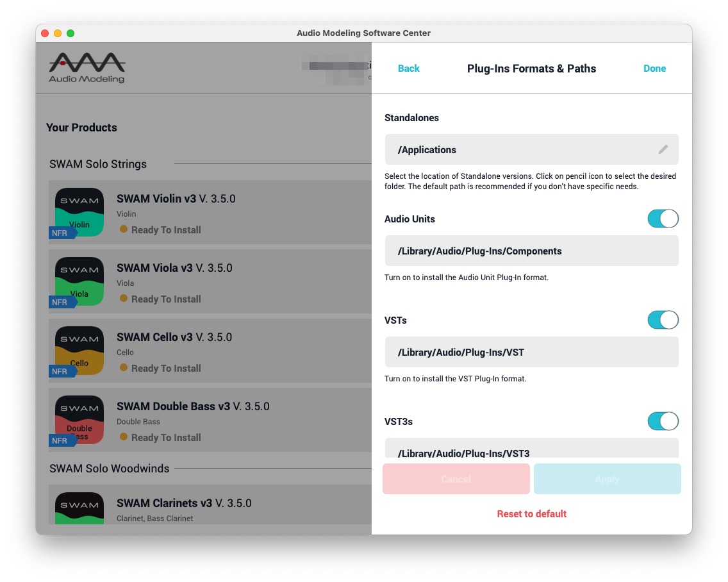Click the Your Products heading
Viewport: 728px width, 582px height.
point(82,128)
